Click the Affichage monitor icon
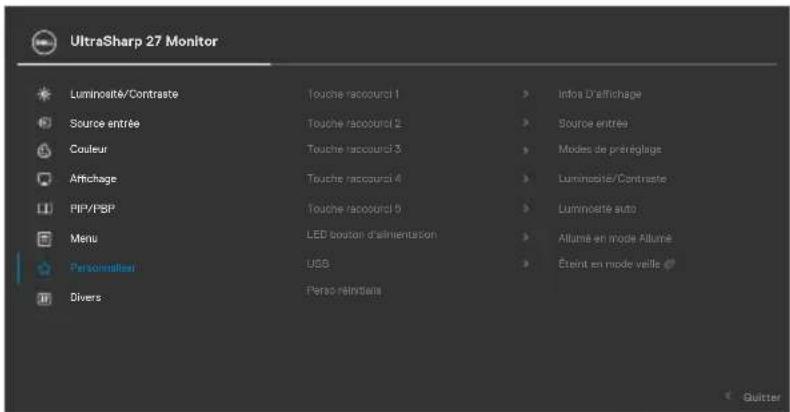This screenshot has height=412, width=790. (44, 179)
